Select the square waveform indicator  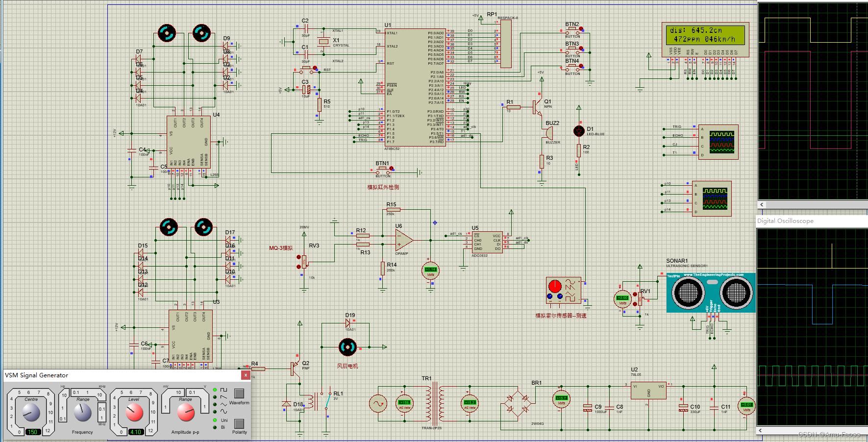[215, 390]
